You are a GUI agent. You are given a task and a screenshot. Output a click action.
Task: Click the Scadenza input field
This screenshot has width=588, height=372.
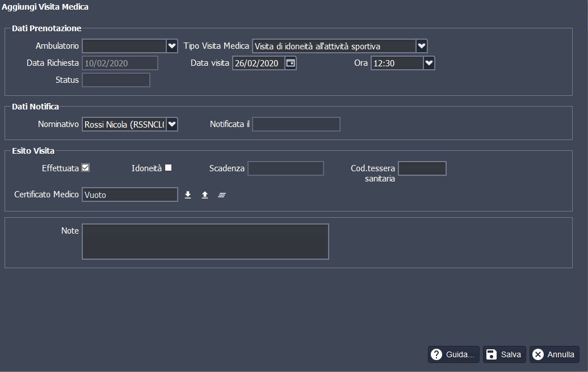285,168
